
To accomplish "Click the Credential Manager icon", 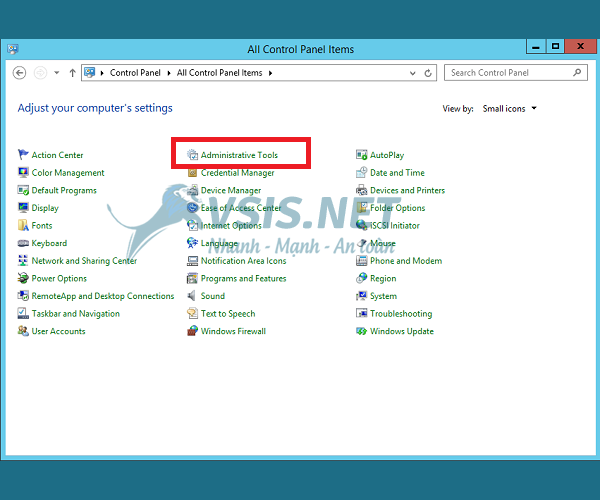I will (x=192, y=173).
